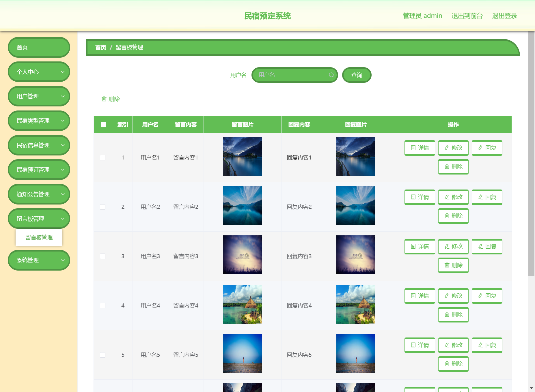Expand the 民宿信息管理 sidebar menu
The image size is (535, 392).
point(39,145)
